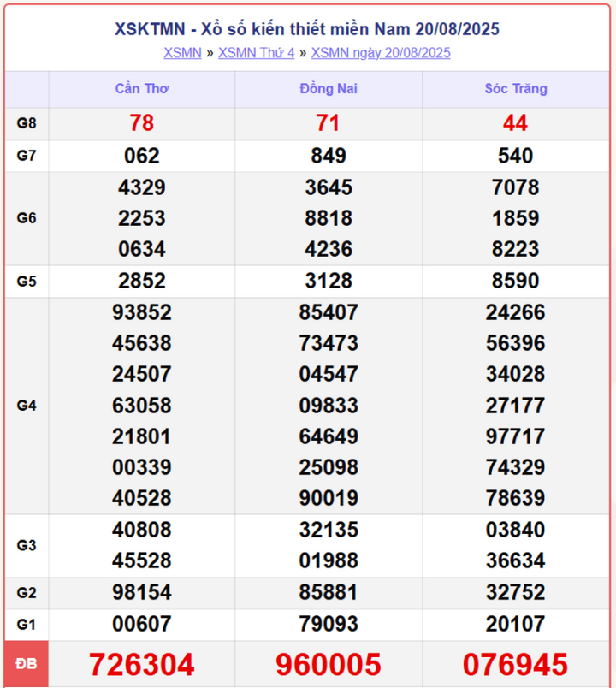616x688 pixels.
Task: Click the G4 number 00339
Action: coord(142,467)
